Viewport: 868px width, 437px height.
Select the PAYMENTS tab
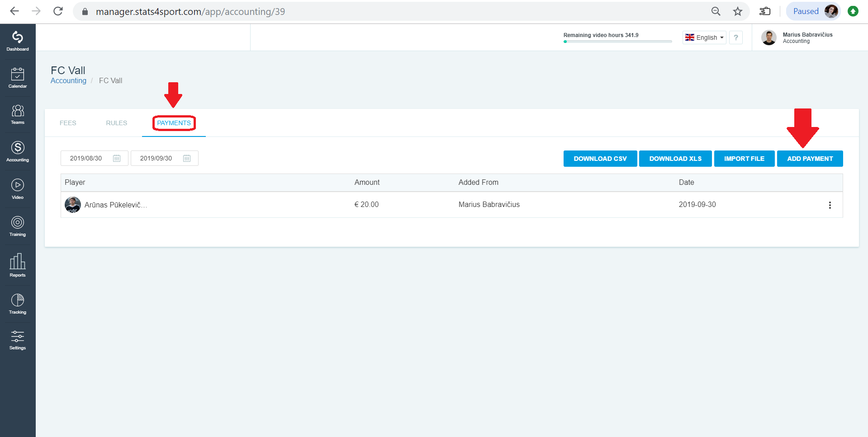tap(174, 123)
